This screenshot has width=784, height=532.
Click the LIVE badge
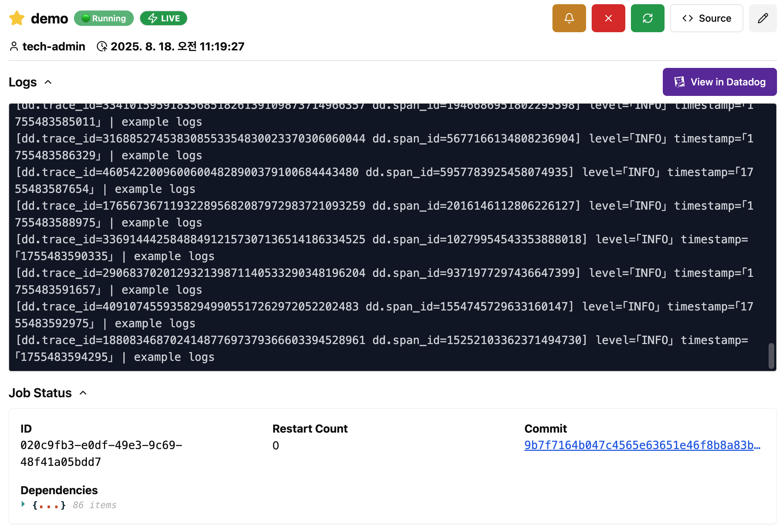(164, 18)
